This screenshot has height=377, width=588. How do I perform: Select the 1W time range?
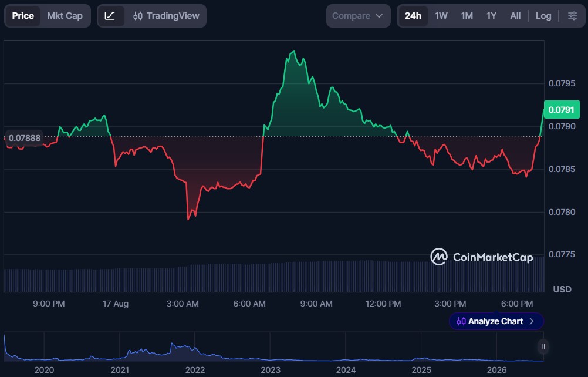pos(441,16)
